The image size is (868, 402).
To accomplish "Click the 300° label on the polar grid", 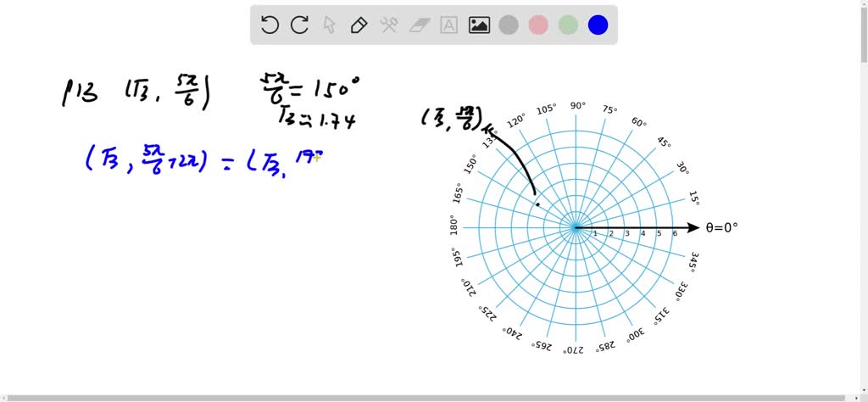I will click(637, 335).
